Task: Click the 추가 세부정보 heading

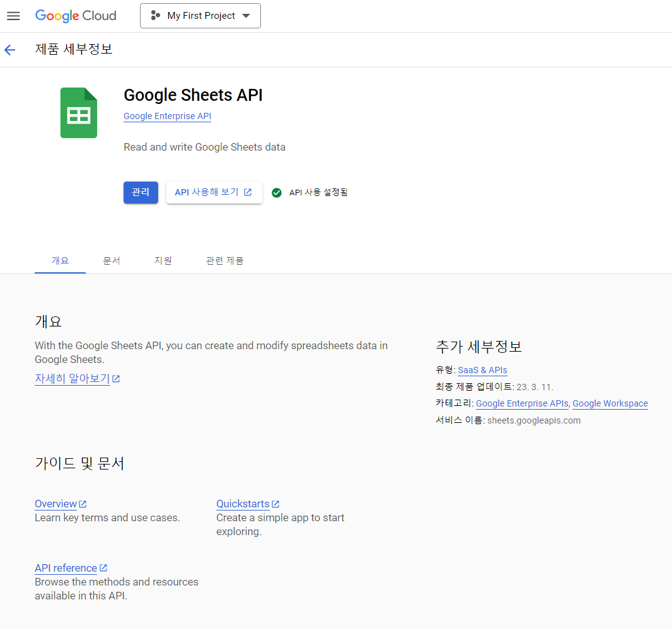Action: pos(478,347)
